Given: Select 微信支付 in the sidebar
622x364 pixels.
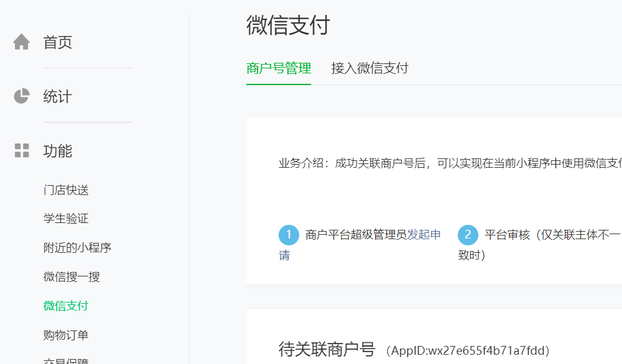Looking at the screenshot, I should [66, 306].
